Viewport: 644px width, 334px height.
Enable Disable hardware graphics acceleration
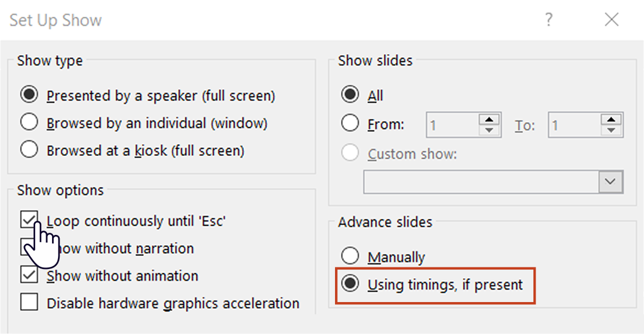pos(29,302)
